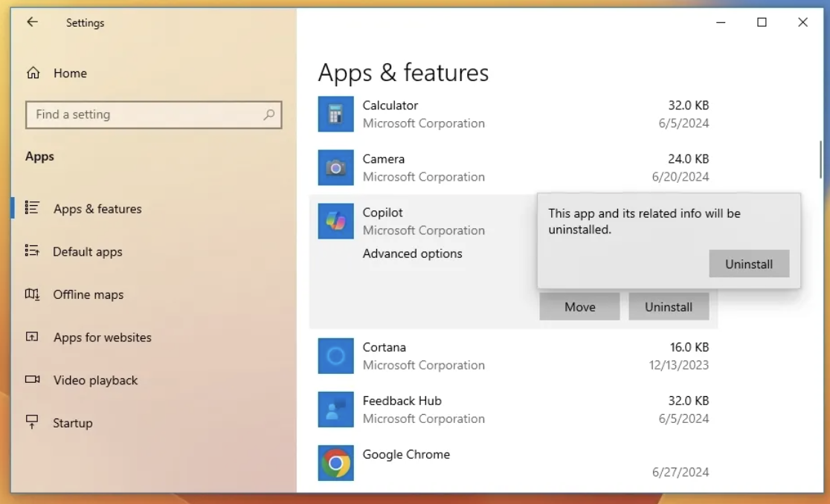Image resolution: width=830 pixels, height=504 pixels.
Task: Click the Camera app icon
Action: click(335, 168)
